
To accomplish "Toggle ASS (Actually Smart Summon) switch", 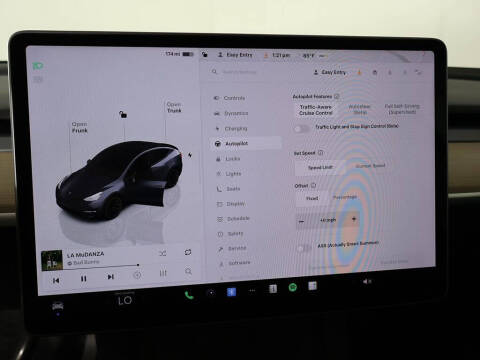I will (304, 248).
